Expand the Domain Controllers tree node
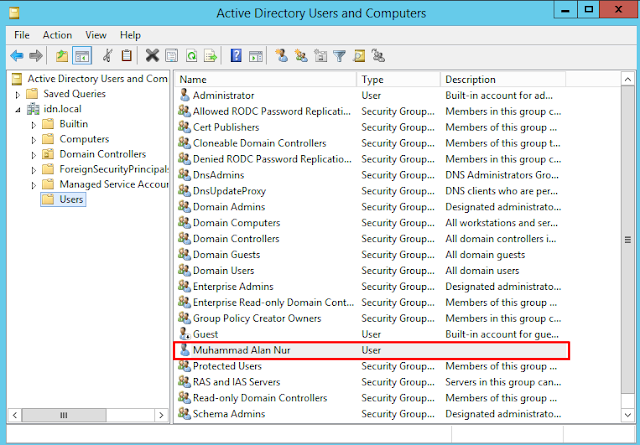Viewport: 640px width, 445px height. coord(33,155)
